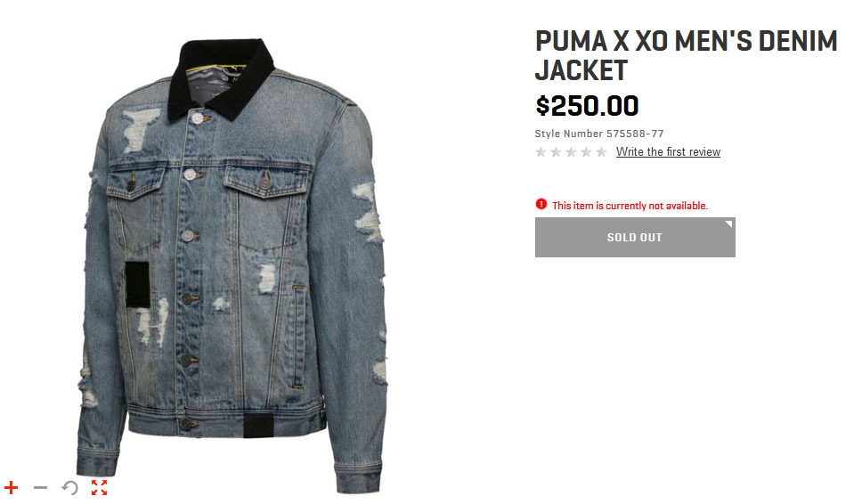This screenshot has width=854, height=504.
Task: Zoom in with the red plus icon
Action: tap(11, 488)
